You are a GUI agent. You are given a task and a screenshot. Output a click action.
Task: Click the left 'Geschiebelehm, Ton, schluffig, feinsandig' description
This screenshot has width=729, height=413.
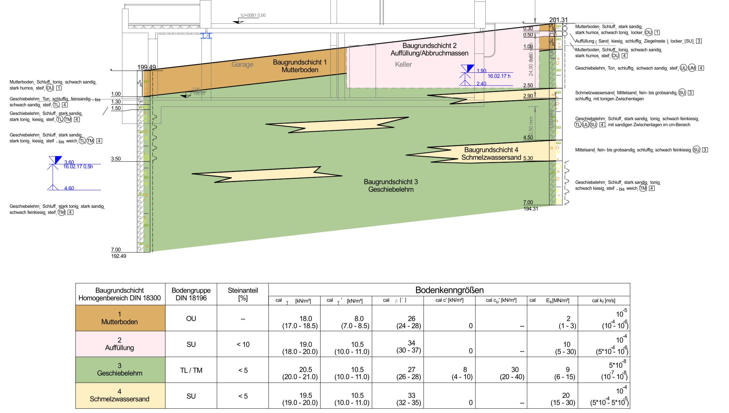click(x=55, y=102)
